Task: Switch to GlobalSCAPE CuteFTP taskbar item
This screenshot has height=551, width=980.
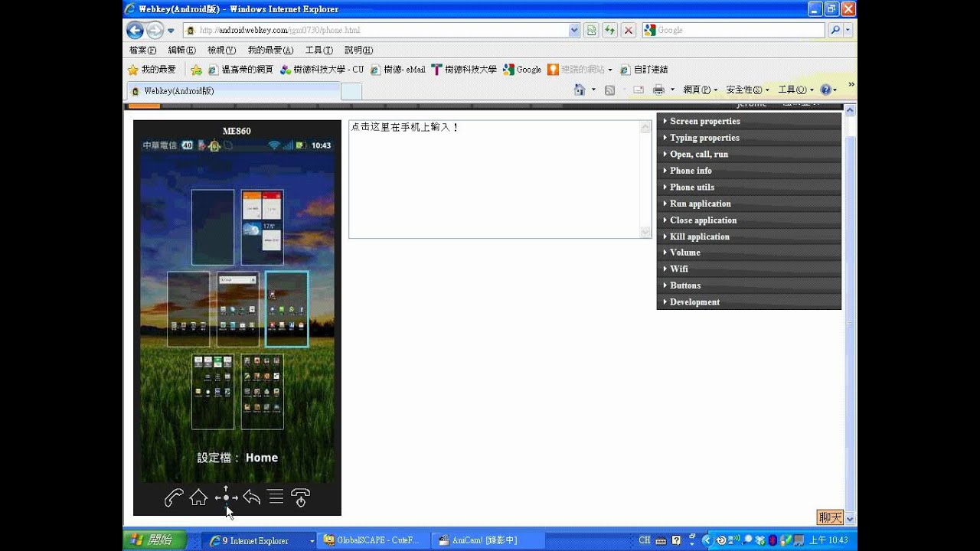Action: [x=373, y=540]
